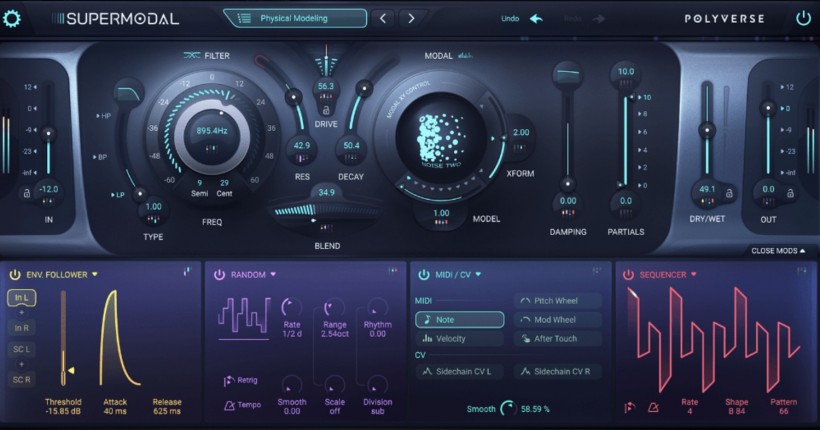The width and height of the screenshot is (820, 430).
Task: Click the Retrig icon in Random panel
Action: point(228,380)
